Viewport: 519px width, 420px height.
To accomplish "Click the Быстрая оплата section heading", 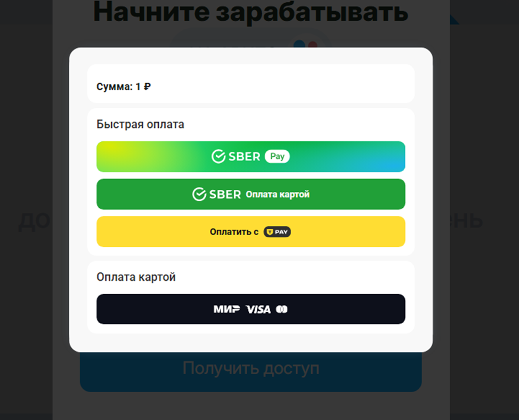I will (140, 124).
